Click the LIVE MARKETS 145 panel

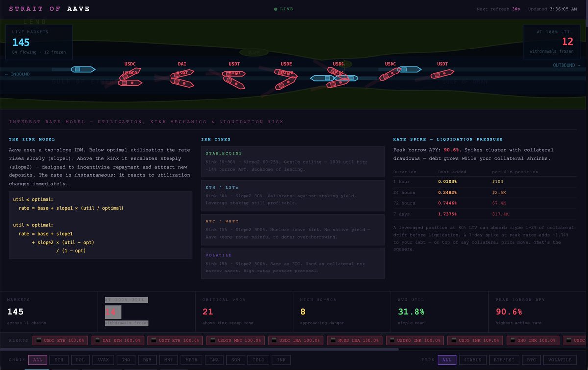point(39,43)
